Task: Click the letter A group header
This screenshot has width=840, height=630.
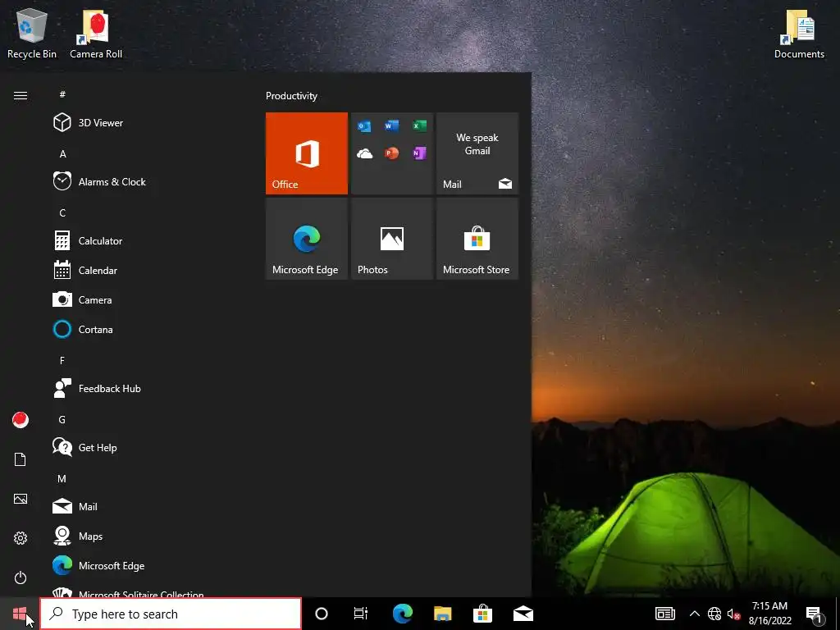Action: pyautogui.click(x=62, y=153)
